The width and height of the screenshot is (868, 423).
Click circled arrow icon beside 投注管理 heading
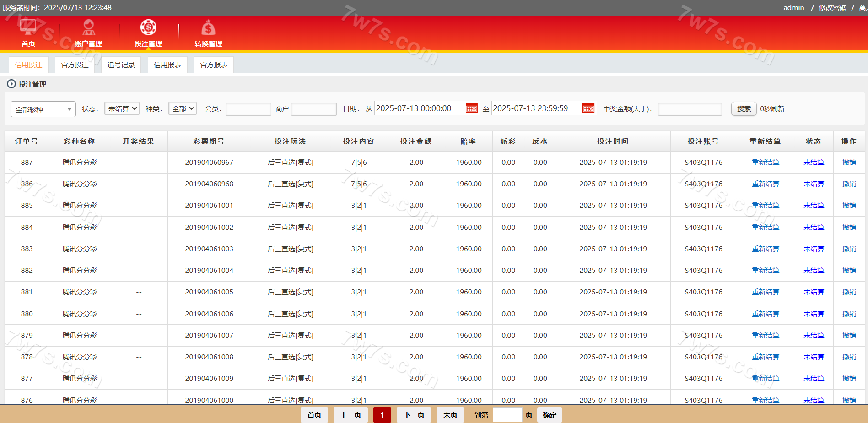[x=11, y=84]
